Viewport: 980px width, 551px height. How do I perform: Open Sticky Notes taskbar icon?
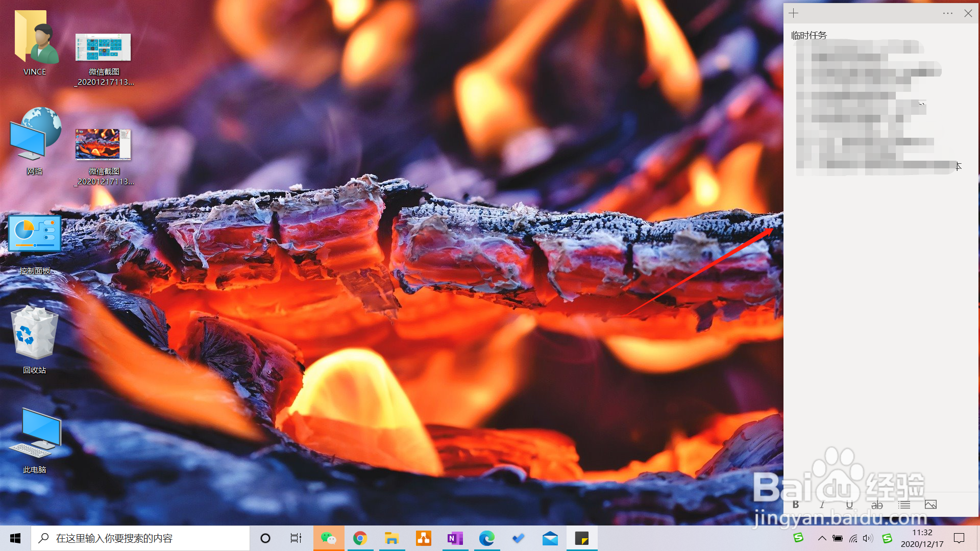pyautogui.click(x=582, y=538)
